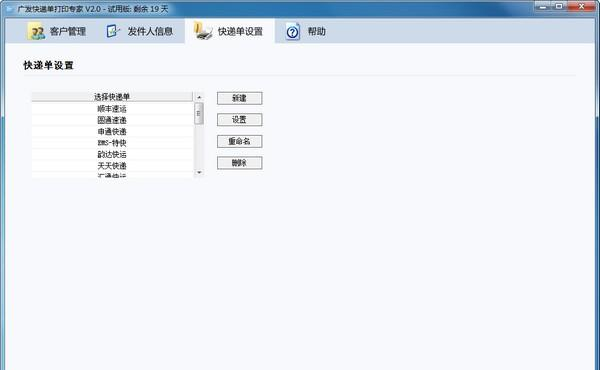Click the list scrollbar down arrow
600x370 pixels.
[x=199, y=173]
